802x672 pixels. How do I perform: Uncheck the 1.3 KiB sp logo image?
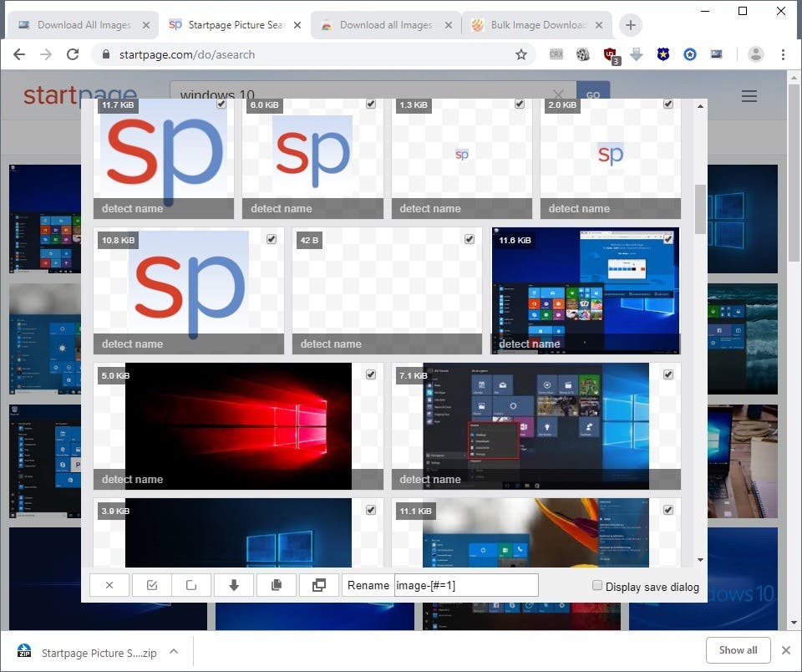point(519,104)
